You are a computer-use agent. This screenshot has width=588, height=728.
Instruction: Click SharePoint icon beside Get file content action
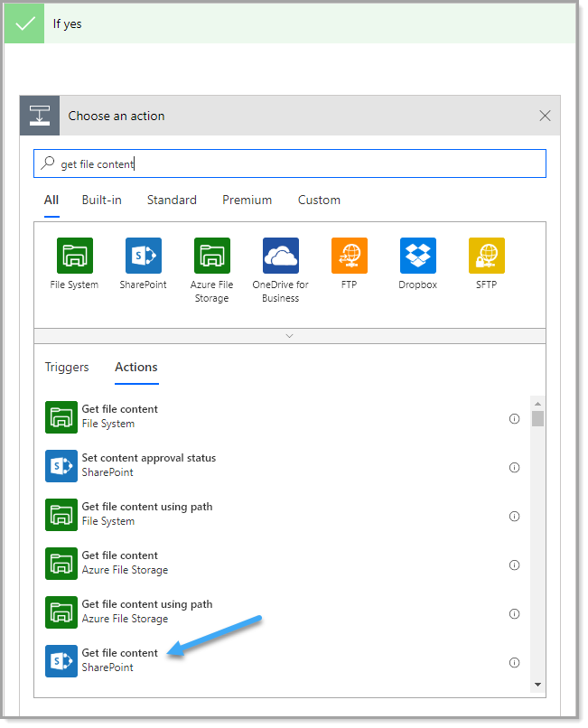61,660
